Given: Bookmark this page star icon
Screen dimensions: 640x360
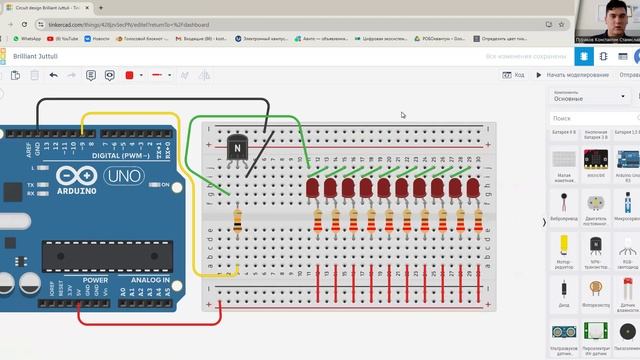Looking at the screenshot, I should click(x=562, y=24).
